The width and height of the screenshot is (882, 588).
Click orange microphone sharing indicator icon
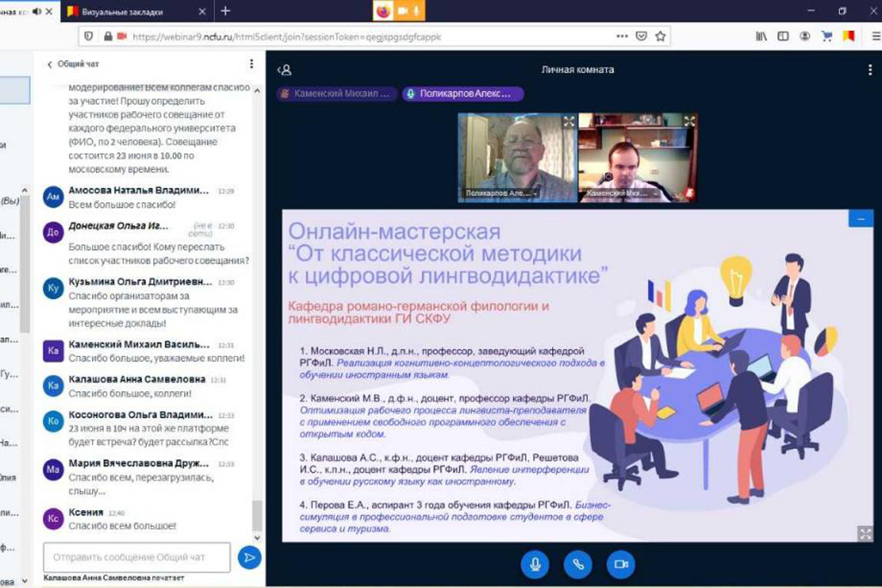coord(417,11)
